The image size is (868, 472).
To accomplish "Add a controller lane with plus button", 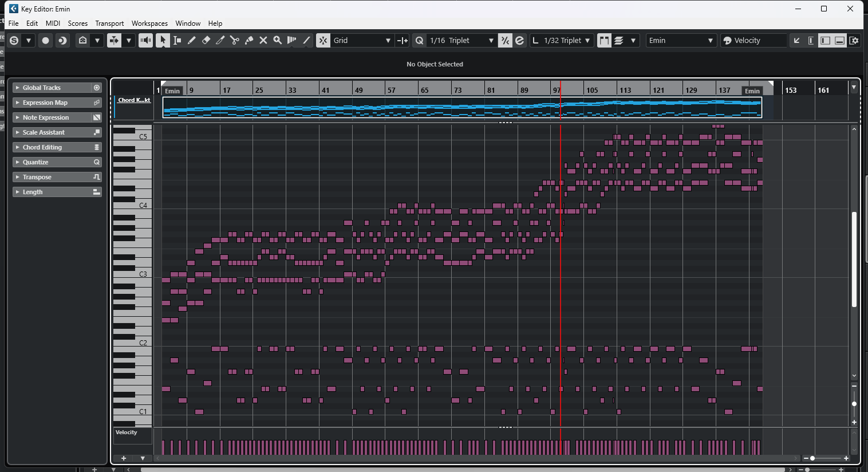I will pyautogui.click(x=124, y=458).
